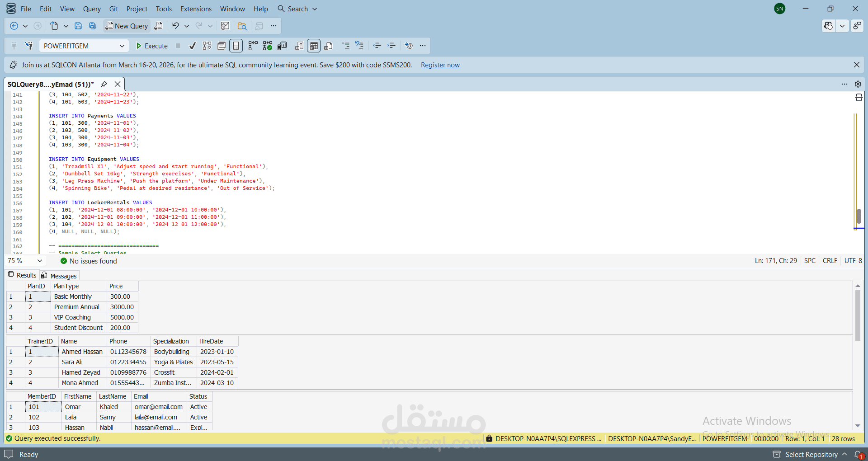868x461 pixels.
Task: Select the Premium Annual plan cell
Action: (x=79, y=307)
